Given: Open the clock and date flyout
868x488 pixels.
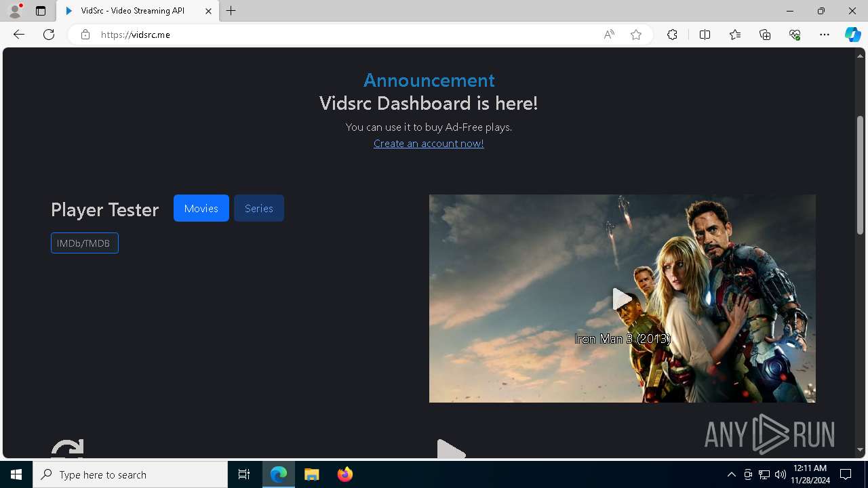Looking at the screenshot, I should pyautogui.click(x=810, y=474).
